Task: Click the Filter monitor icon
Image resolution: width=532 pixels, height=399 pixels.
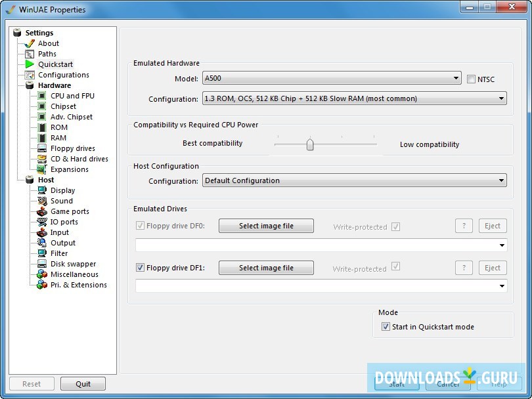Action: tap(42, 253)
